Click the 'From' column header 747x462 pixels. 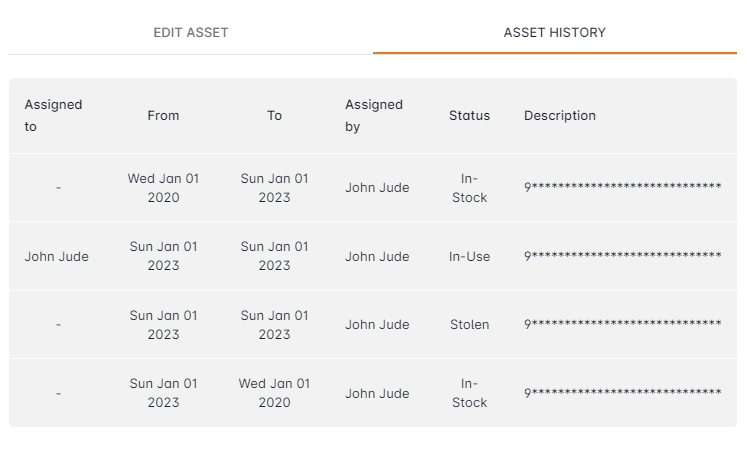(x=163, y=115)
